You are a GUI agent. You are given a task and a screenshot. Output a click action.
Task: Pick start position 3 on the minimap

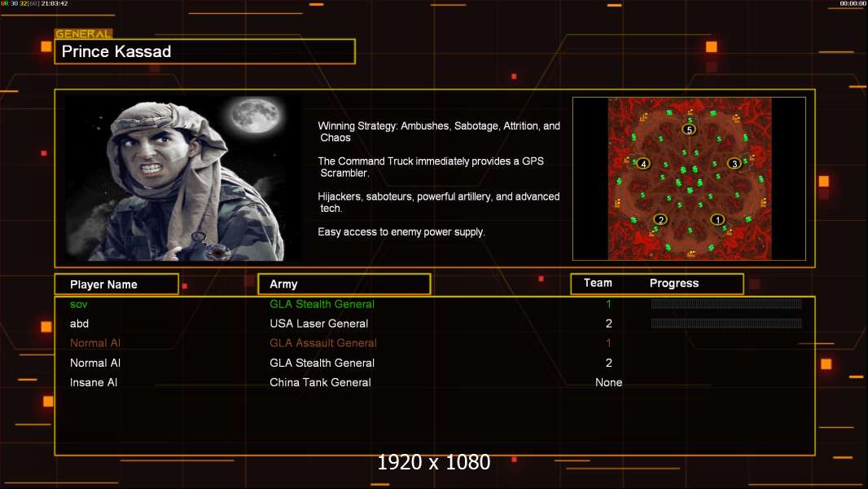click(734, 163)
